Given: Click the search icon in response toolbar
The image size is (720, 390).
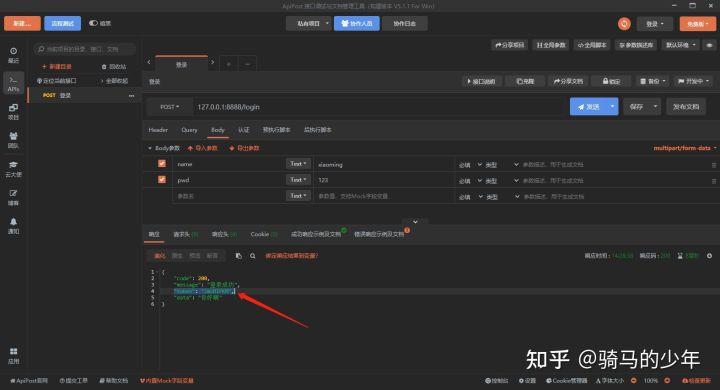Looking at the screenshot, I should tap(253, 256).
